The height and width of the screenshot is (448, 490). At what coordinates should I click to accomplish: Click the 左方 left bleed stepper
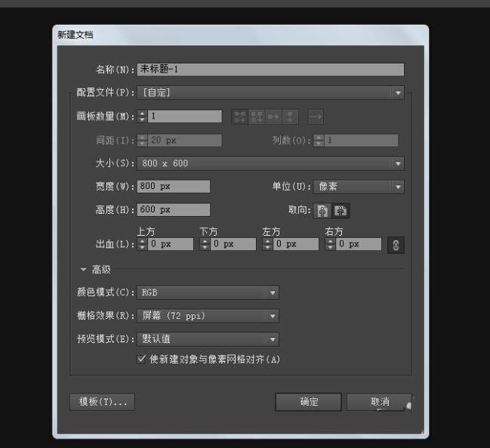267,244
